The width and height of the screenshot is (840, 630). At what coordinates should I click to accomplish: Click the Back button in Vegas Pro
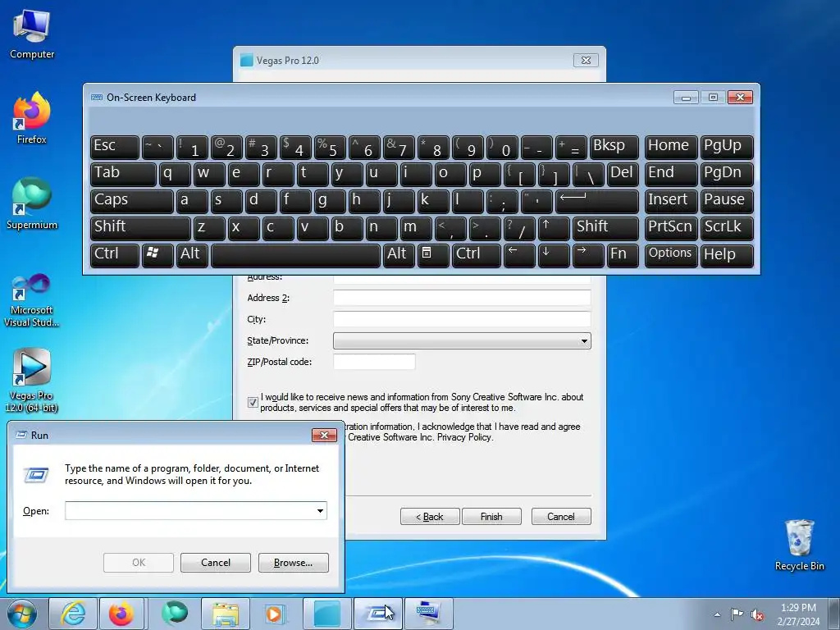(430, 517)
